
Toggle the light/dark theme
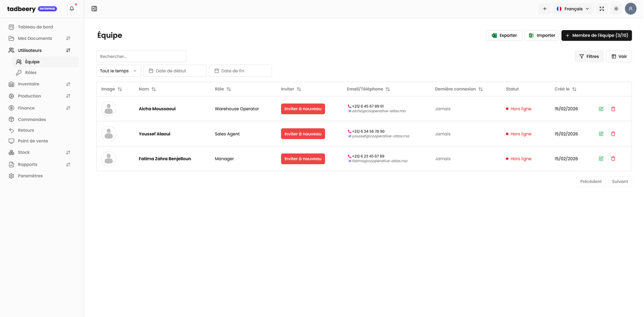(616, 9)
